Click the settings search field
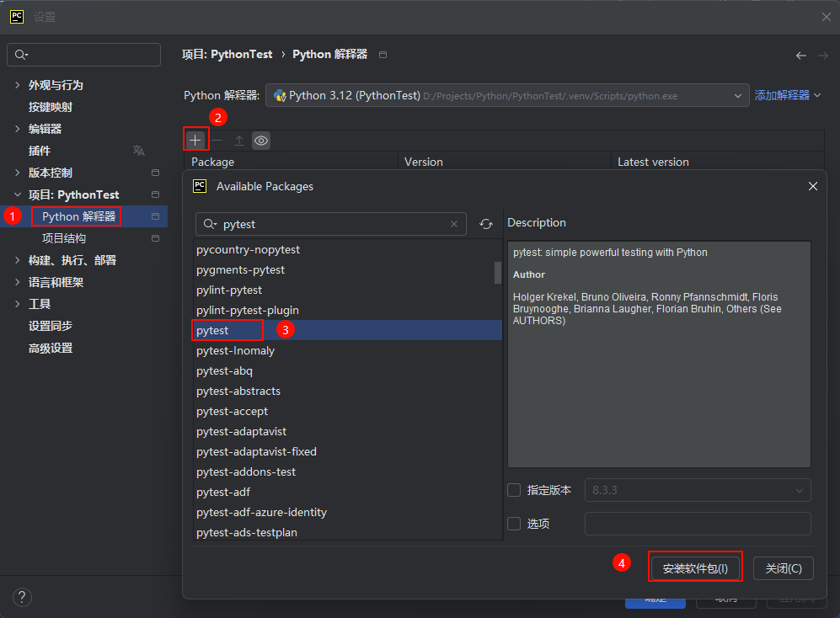Image resolution: width=840 pixels, height=618 pixels. coord(83,55)
